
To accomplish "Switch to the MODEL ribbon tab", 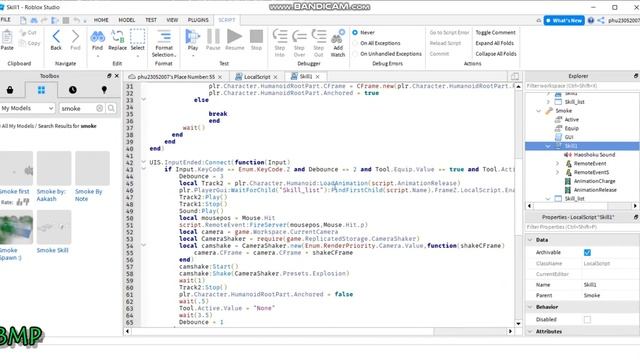I will click(x=127, y=20).
